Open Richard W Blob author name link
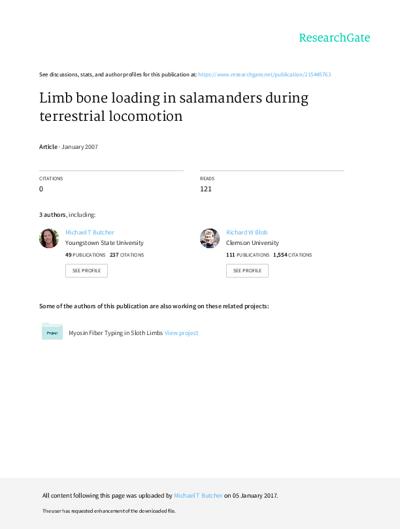 [x=247, y=232]
